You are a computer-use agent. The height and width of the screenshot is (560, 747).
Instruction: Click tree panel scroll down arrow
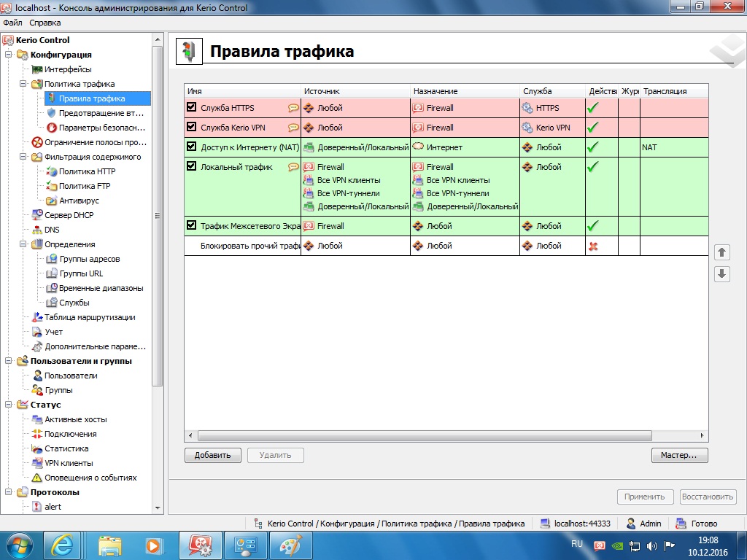158,507
